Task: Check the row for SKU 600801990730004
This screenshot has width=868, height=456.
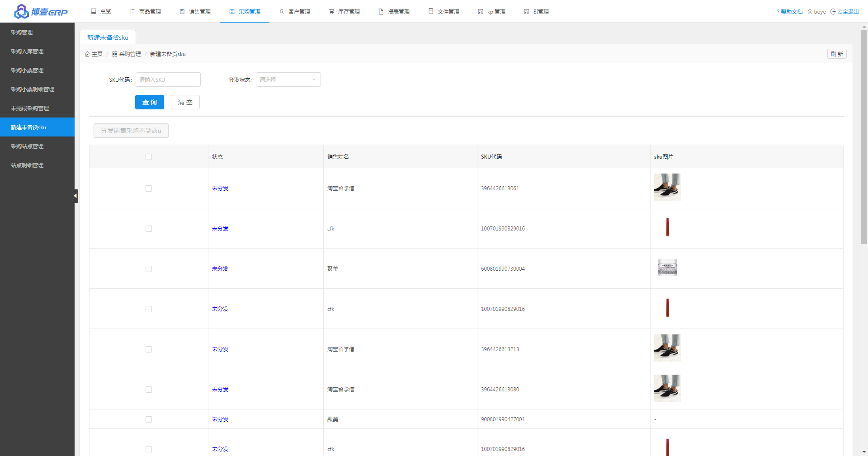Action: [149, 269]
